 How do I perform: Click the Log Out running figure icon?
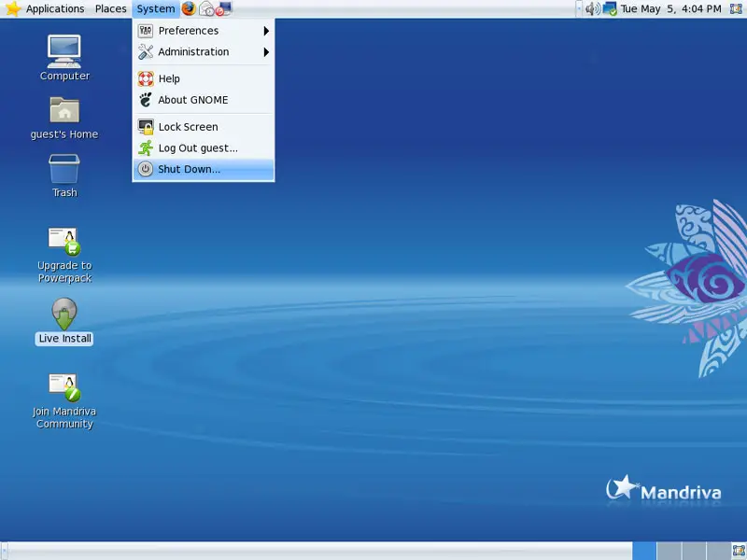pos(146,148)
